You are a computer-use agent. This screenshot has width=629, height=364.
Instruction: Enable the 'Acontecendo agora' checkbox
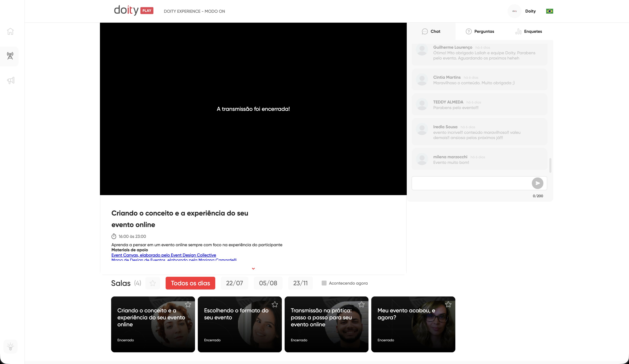324,283
